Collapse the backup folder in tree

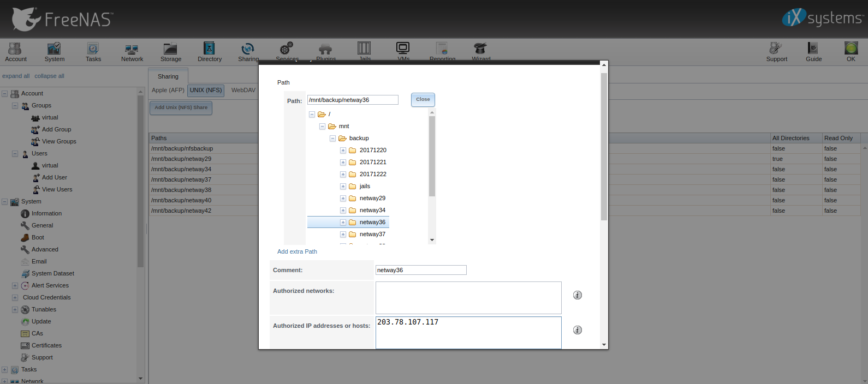pos(332,139)
